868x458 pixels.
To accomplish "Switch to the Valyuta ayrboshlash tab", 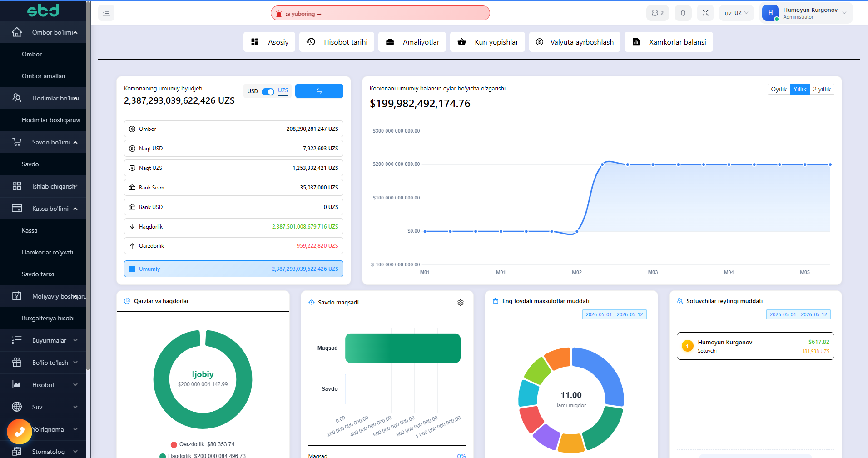I will (575, 42).
